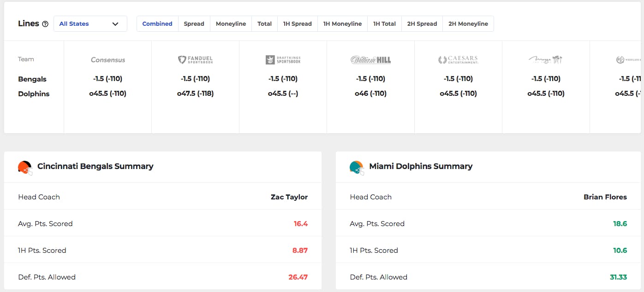The width and height of the screenshot is (644, 292).
Task: Click FanDuel Bengals -1.5 (-110) line
Action: (195, 79)
